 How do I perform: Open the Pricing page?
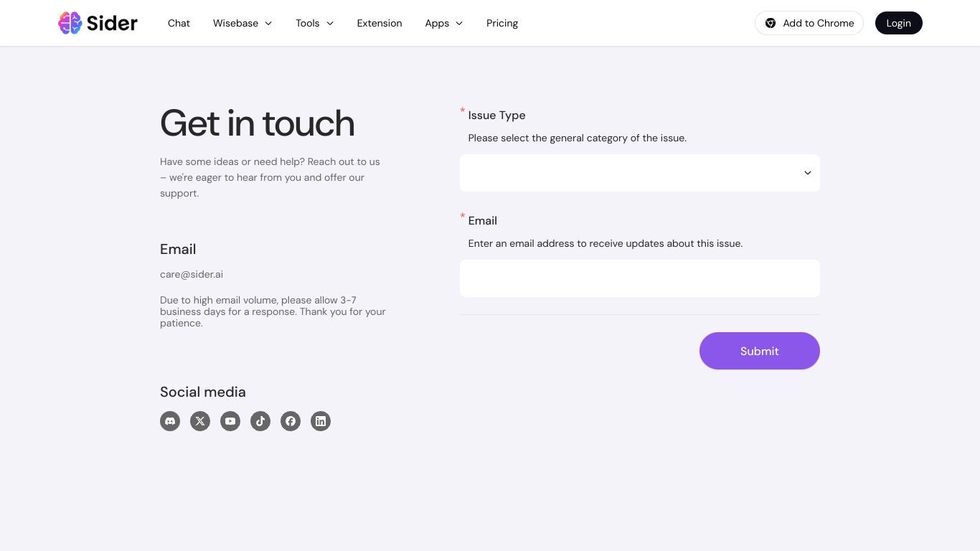(x=502, y=23)
